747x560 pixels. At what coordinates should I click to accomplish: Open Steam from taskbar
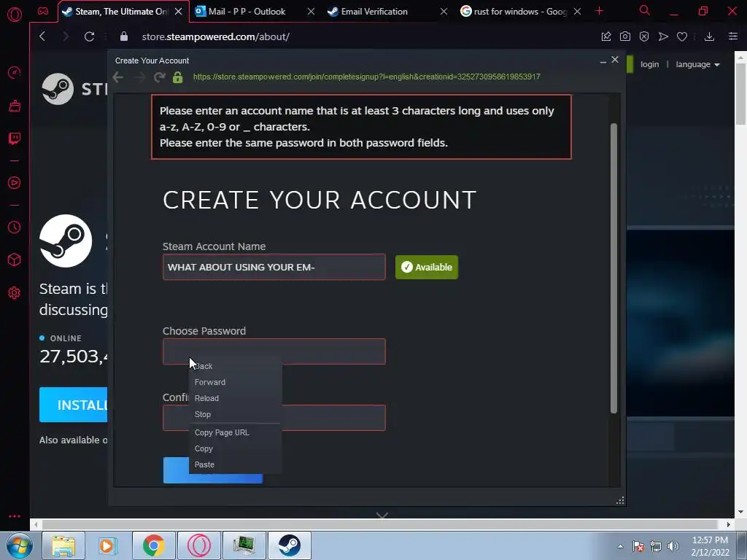pos(289,545)
